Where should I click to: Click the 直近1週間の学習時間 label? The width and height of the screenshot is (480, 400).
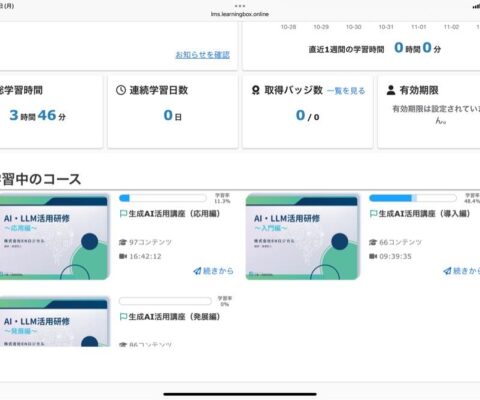346,49
